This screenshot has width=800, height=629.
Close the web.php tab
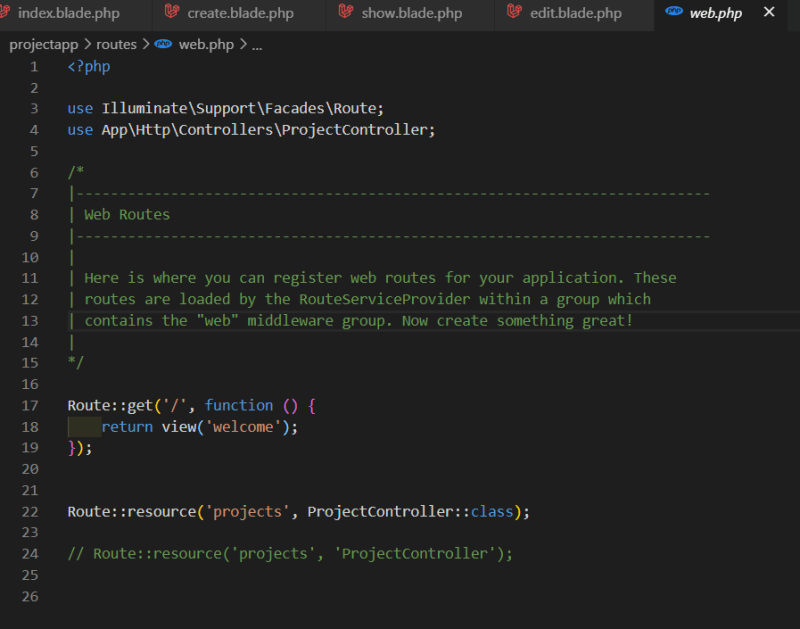point(769,12)
